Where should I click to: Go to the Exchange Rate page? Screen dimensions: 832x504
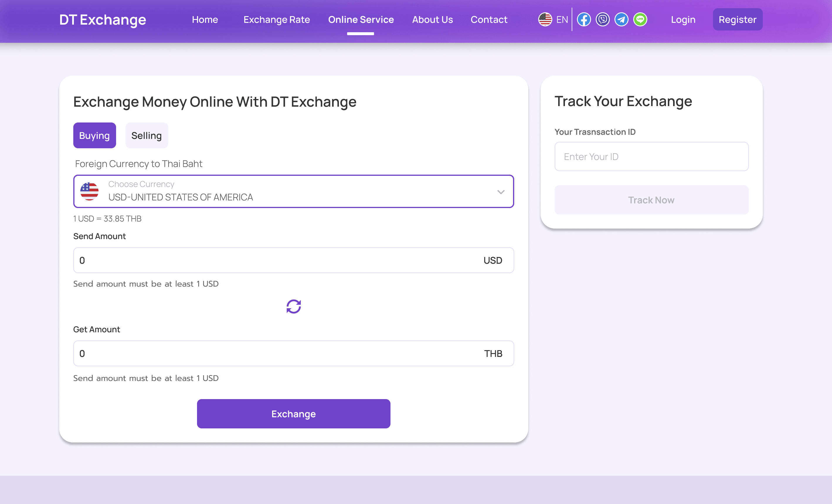(276, 20)
